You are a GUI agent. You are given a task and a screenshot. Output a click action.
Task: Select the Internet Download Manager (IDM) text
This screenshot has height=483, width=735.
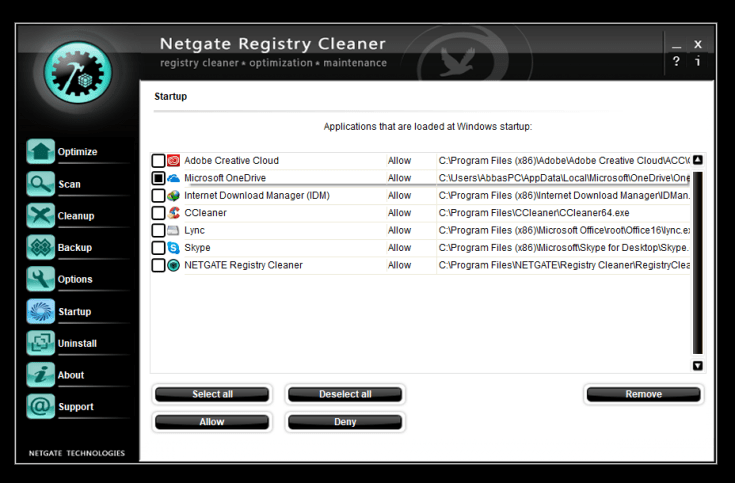257,196
